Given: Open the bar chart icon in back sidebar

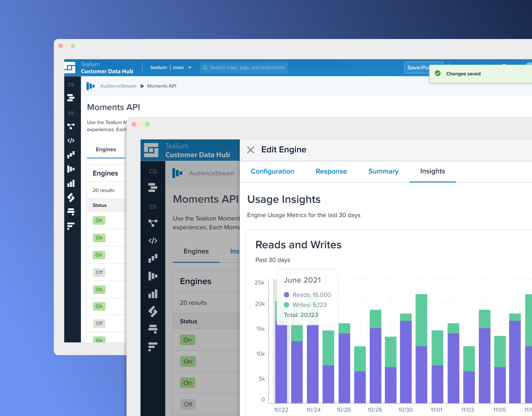Looking at the screenshot, I should 71,183.
